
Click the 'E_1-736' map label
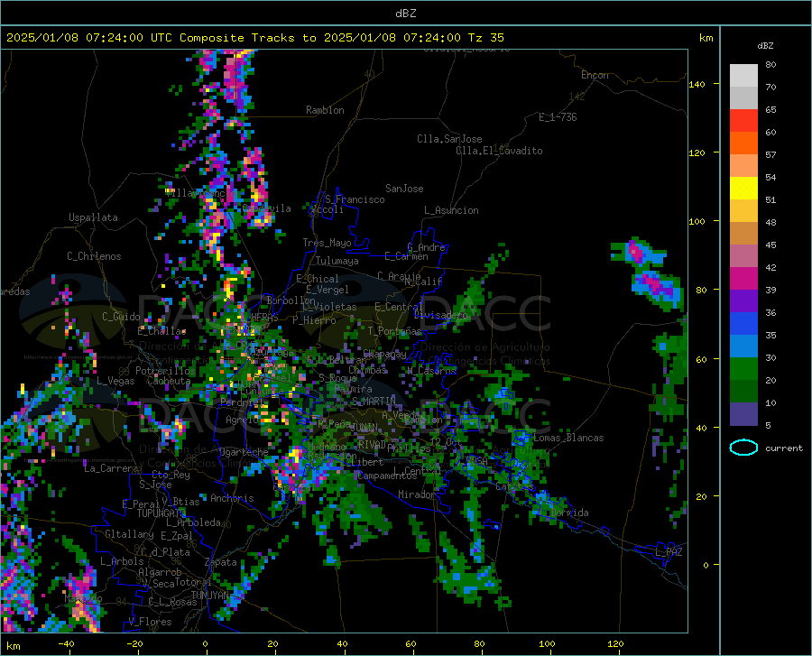pyautogui.click(x=558, y=117)
